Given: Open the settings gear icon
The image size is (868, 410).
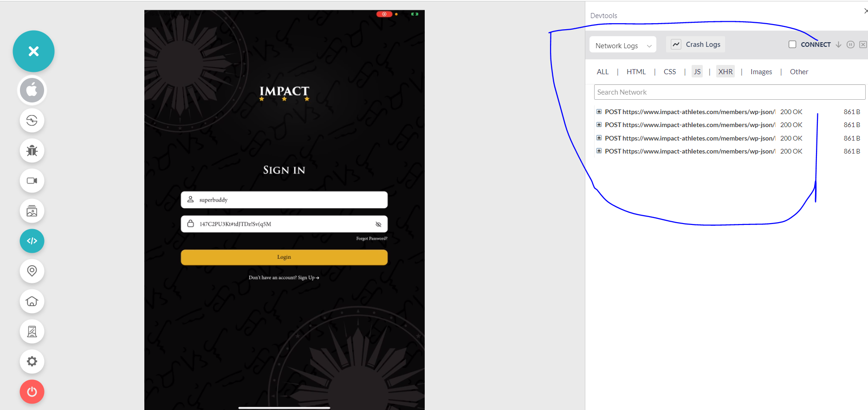Looking at the screenshot, I should (32, 361).
